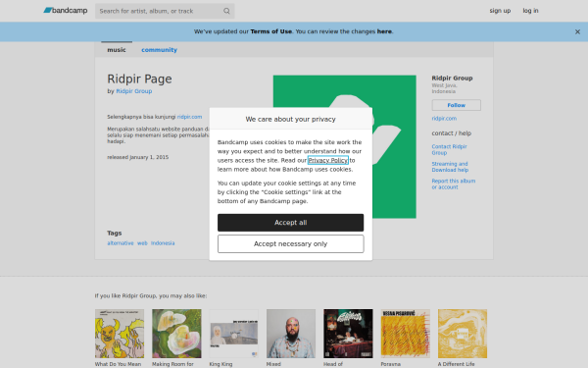Open the 'A Different Life' album thumbnail
Viewport: 588px width, 368px height.
click(x=463, y=334)
